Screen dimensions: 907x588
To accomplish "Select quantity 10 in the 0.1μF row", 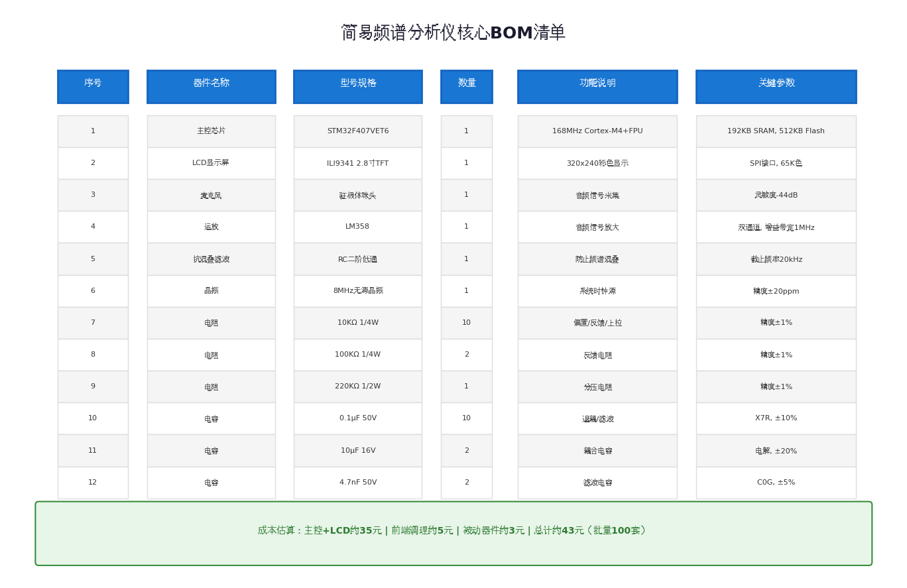I will tap(467, 418).
